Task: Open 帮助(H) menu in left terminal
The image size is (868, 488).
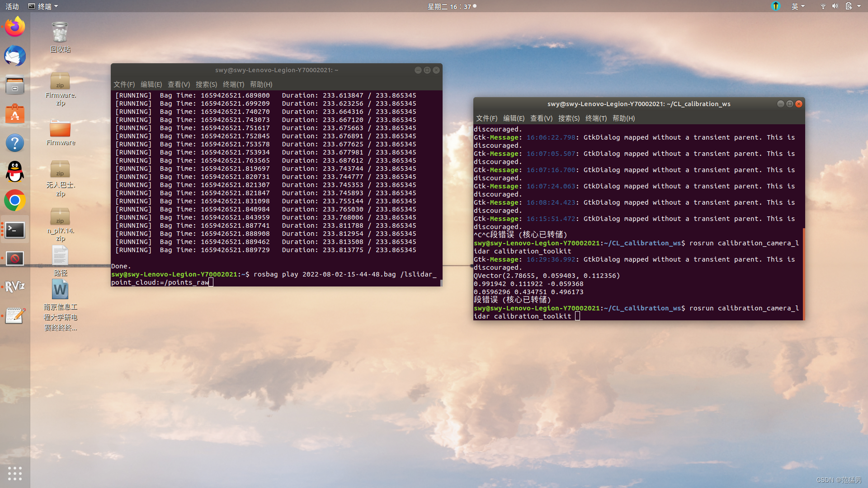Action: coord(261,84)
